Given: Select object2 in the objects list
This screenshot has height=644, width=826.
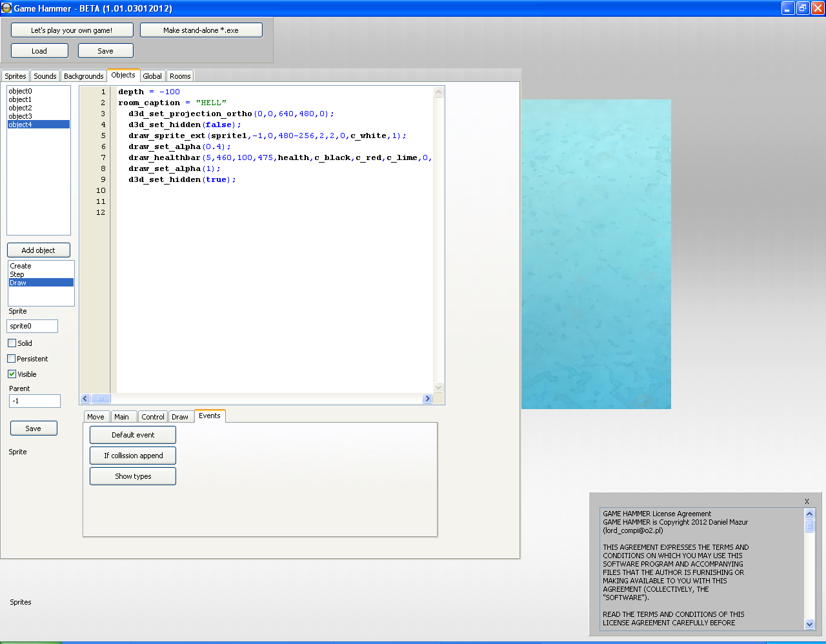Looking at the screenshot, I should click(x=20, y=108).
